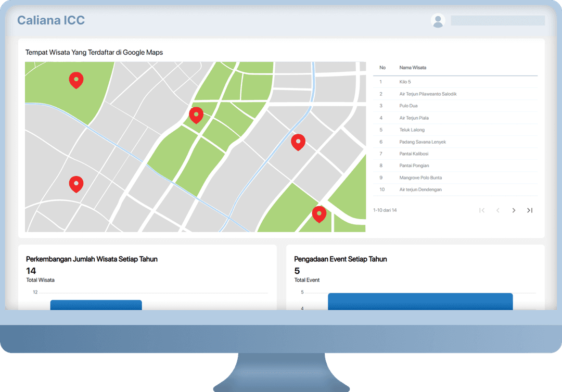Screen dimensions: 562x392
Task: Go to the previous table page arrow
Action: point(498,210)
